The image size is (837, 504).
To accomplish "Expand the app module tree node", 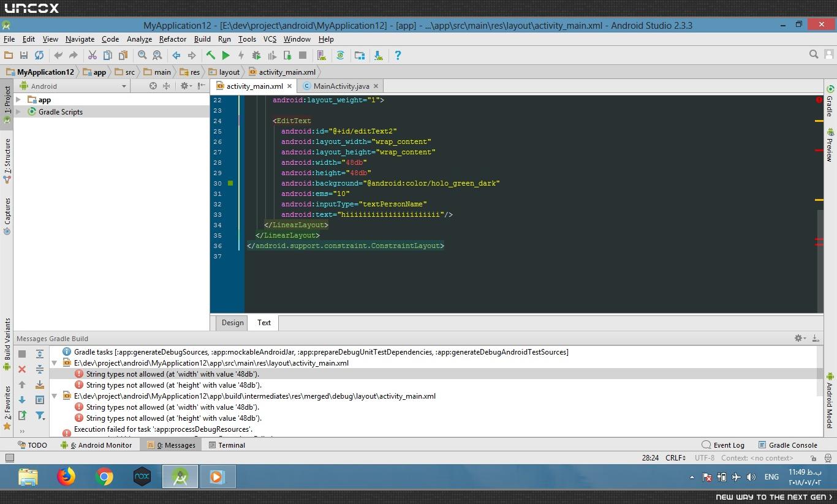I will (x=18, y=100).
